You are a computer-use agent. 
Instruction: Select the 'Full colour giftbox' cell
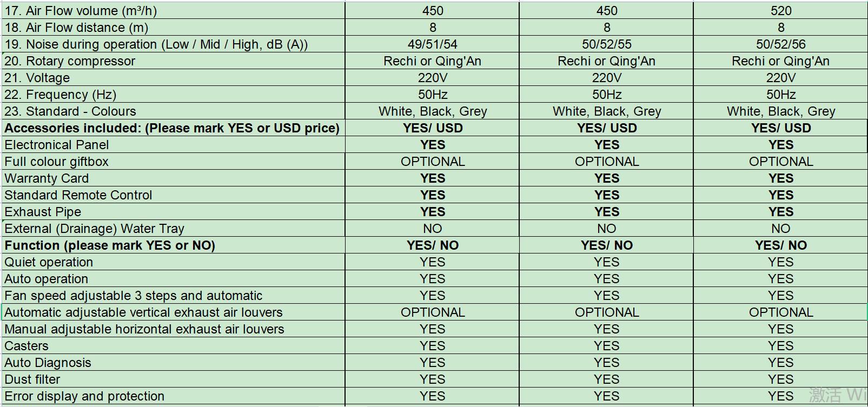pyautogui.click(x=57, y=162)
